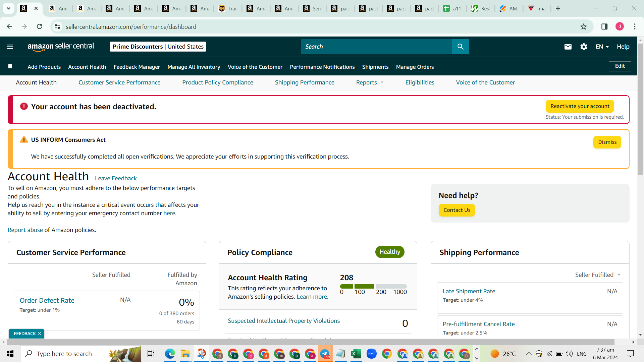Viewport: 644px width, 362px height.
Task: Switch to the Customer Service Performance tab
Action: click(x=119, y=82)
